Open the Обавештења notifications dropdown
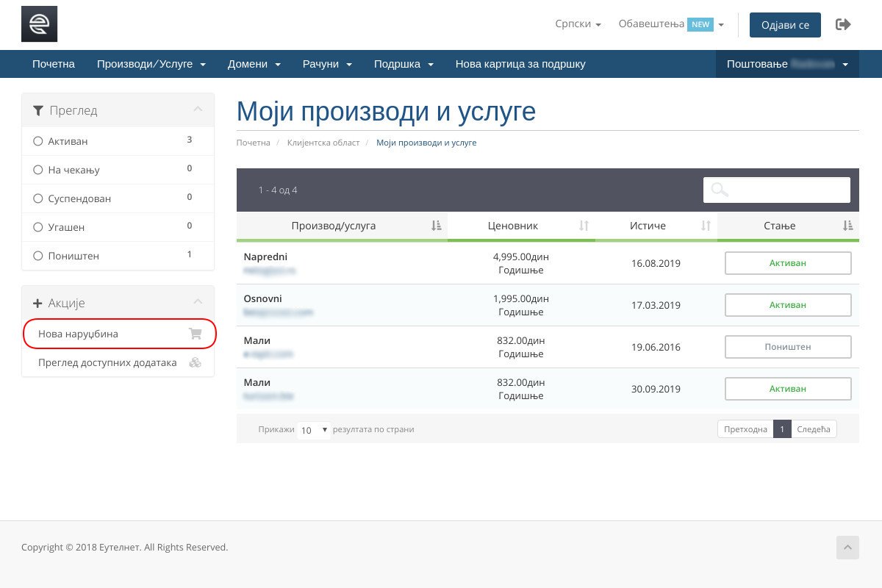The width and height of the screenshot is (882, 588). coord(671,24)
